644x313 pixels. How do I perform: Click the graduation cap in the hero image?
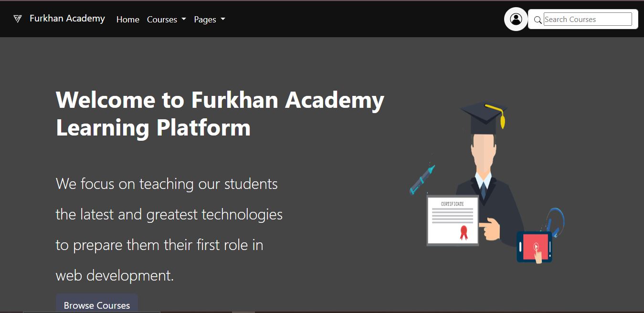(x=483, y=114)
